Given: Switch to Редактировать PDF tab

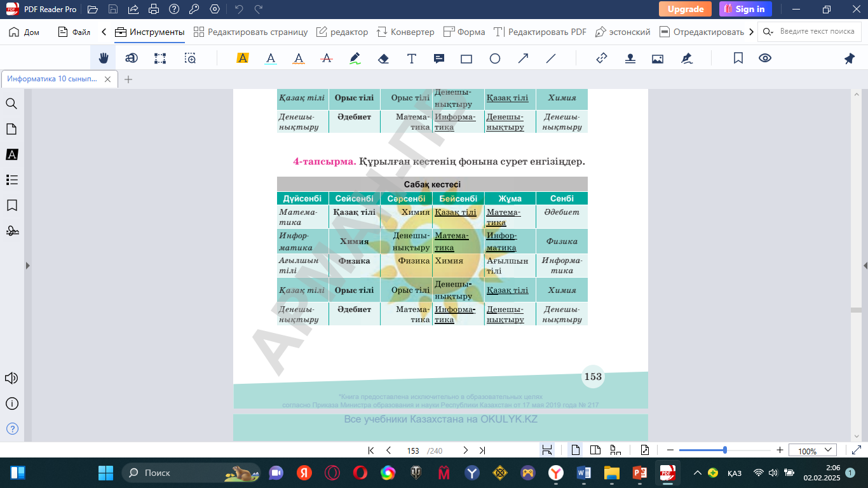Looking at the screenshot, I should (x=540, y=32).
